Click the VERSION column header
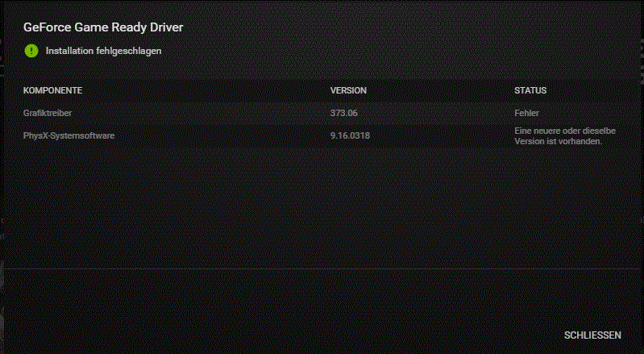This screenshot has height=354, width=644. point(348,90)
